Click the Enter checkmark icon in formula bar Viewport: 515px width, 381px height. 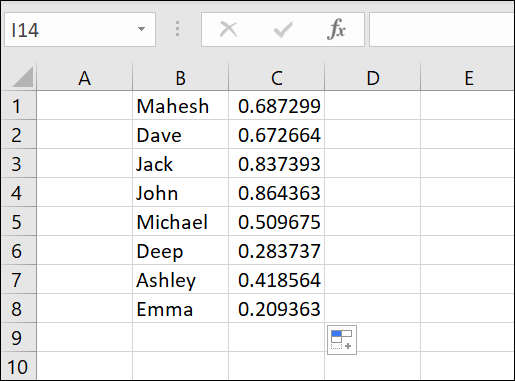(283, 30)
